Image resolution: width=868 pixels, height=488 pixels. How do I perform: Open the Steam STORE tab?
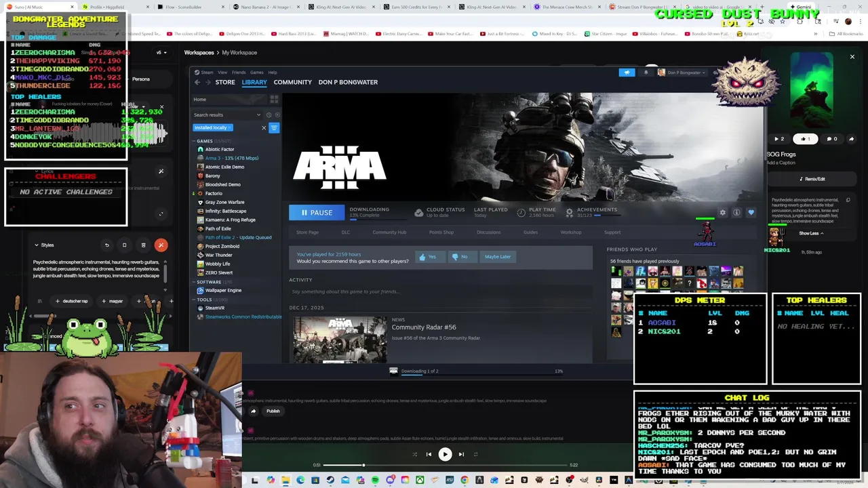click(225, 82)
